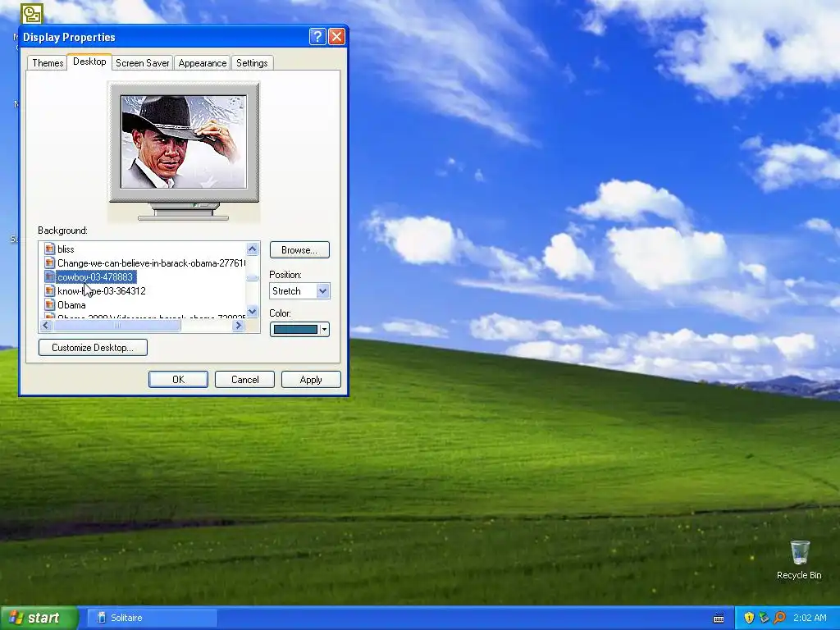Click the 2:02 AM clock
The width and height of the screenshot is (840, 630).
[x=810, y=618]
